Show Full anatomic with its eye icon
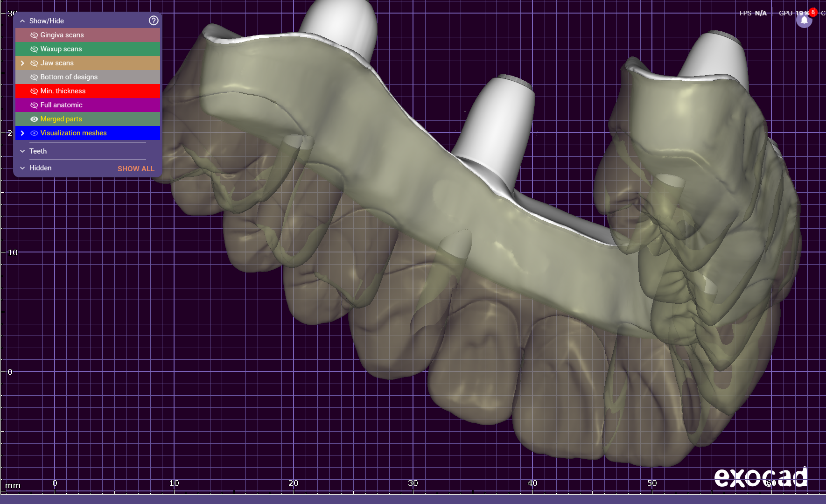 click(34, 105)
